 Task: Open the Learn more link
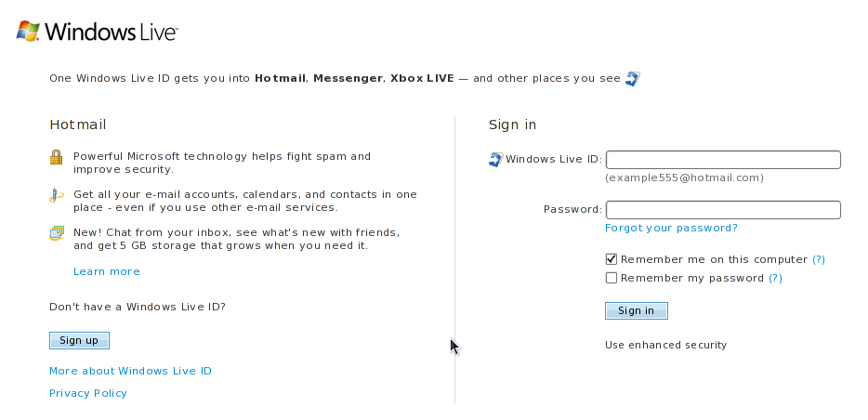click(107, 271)
